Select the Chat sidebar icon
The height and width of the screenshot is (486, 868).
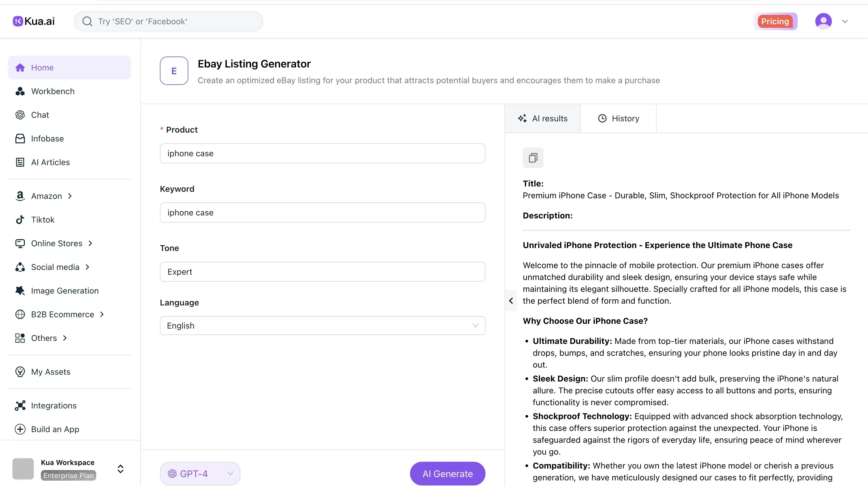(x=20, y=115)
